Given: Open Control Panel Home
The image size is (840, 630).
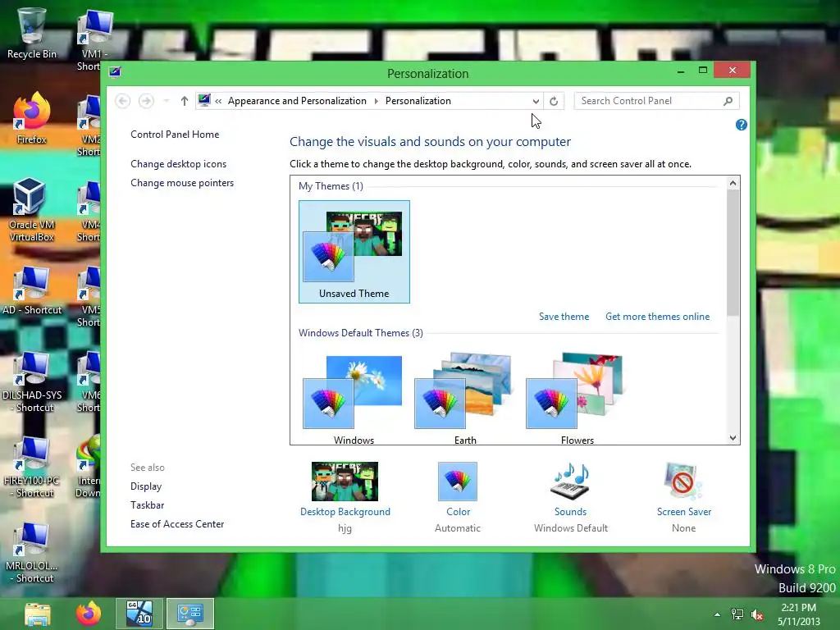Looking at the screenshot, I should [175, 135].
